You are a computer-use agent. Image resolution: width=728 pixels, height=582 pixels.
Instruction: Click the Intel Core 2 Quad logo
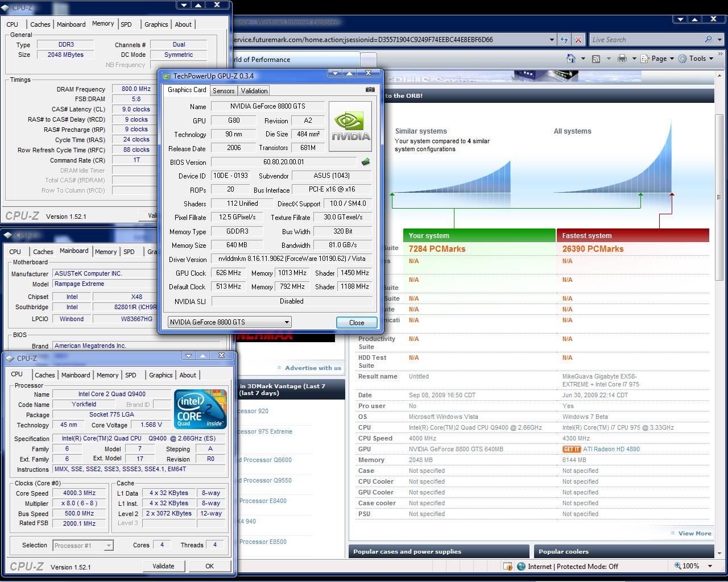tap(200, 409)
